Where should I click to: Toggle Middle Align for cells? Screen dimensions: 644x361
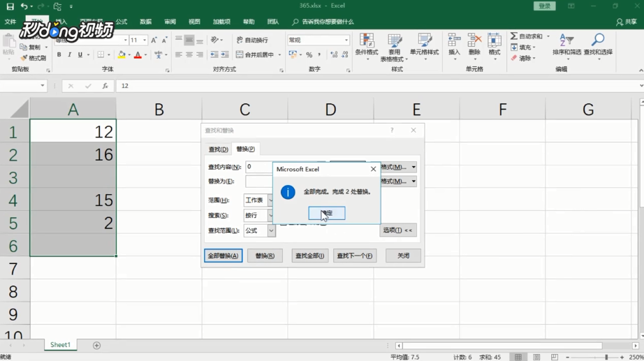pyautogui.click(x=189, y=40)
